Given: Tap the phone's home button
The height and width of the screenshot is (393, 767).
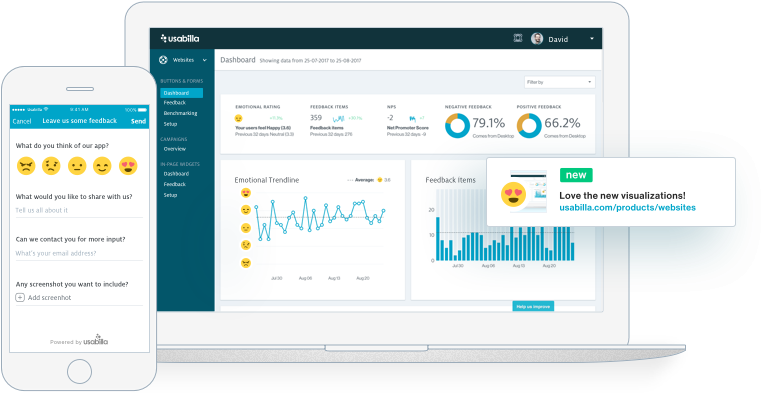Looking at the screenshot, I should pos(79,371).
